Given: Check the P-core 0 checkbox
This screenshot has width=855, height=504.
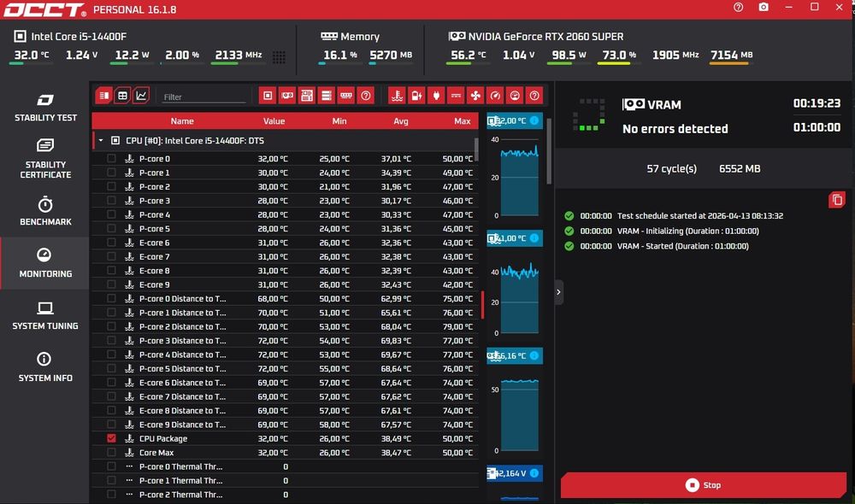Looking at the screenshot, I should coord(111,159).
